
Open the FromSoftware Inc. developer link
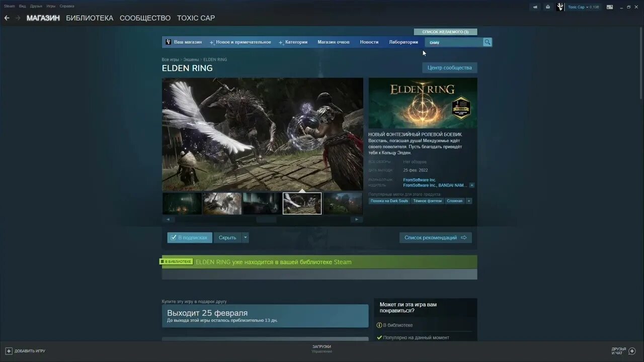(419, 179)
